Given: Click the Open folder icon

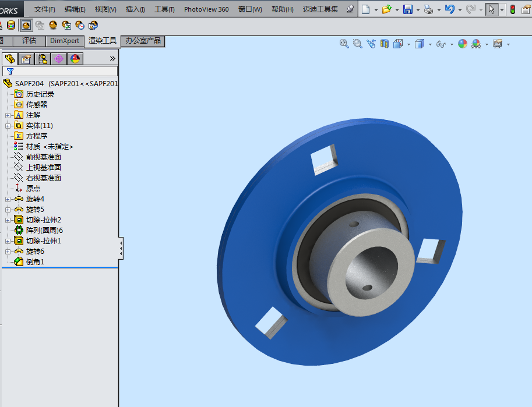Looking at the screenshot, I should click(386, 9).
